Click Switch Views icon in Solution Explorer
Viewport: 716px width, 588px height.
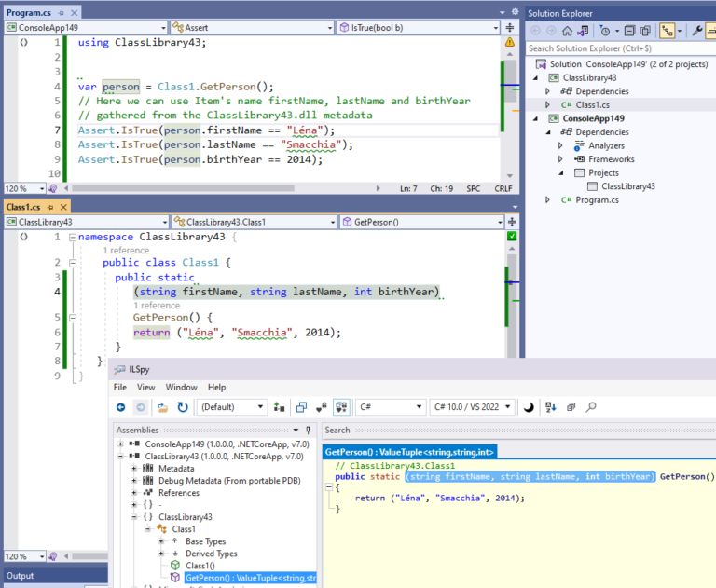(x=582, y=31)
